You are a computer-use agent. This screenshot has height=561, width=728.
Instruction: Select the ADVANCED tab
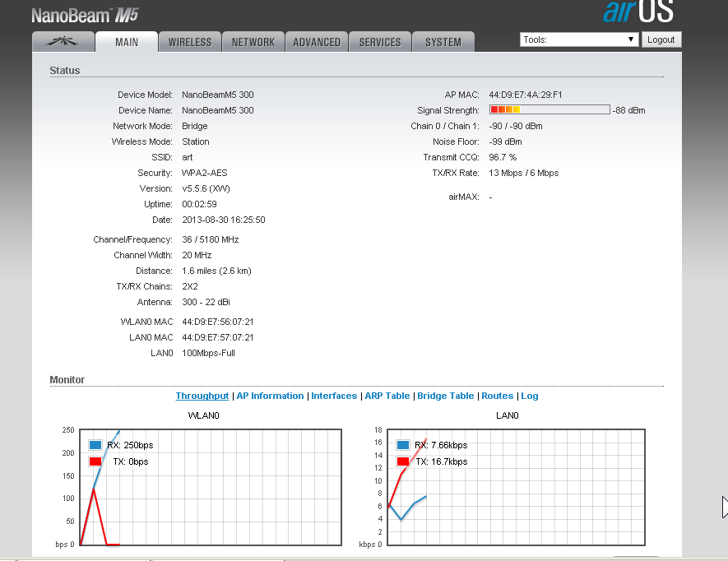[317, 42]
